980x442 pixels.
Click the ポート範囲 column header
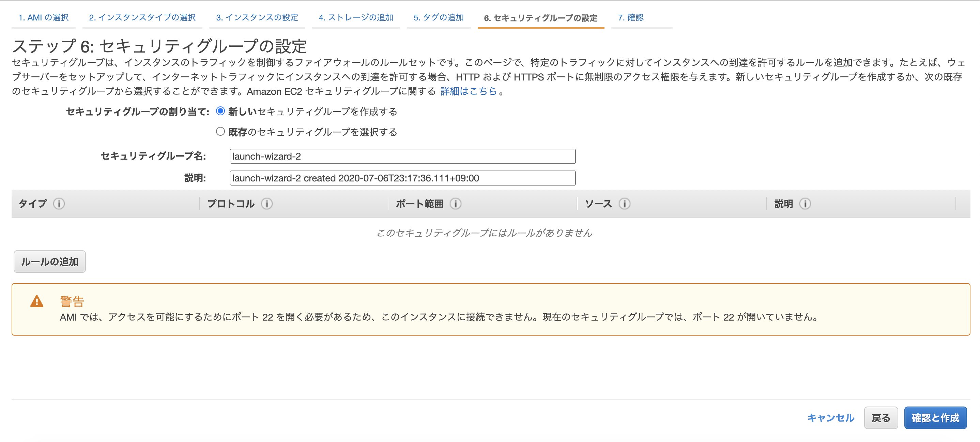(419, 204)
